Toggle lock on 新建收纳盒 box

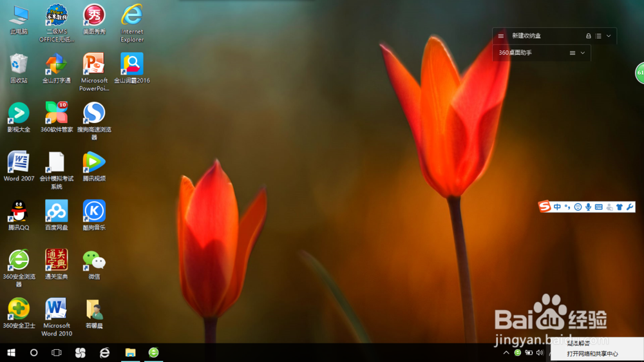coord(588,36)
